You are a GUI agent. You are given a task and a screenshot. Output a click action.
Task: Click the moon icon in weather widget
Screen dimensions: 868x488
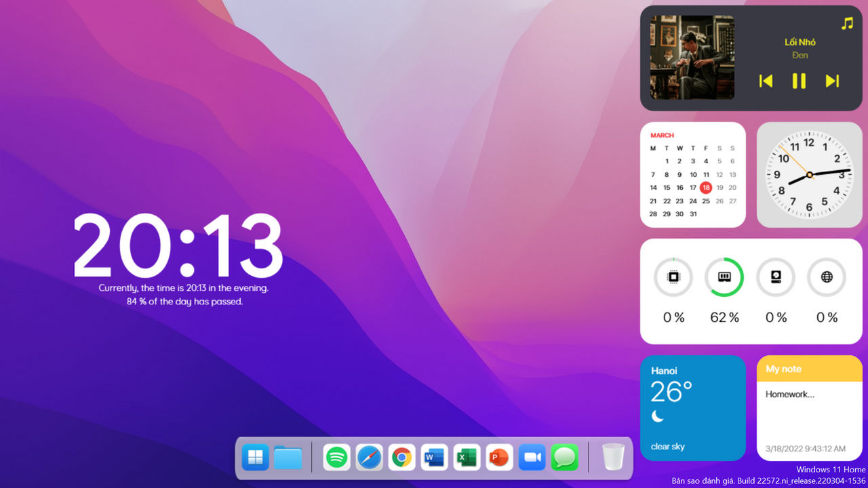[657, 416]
